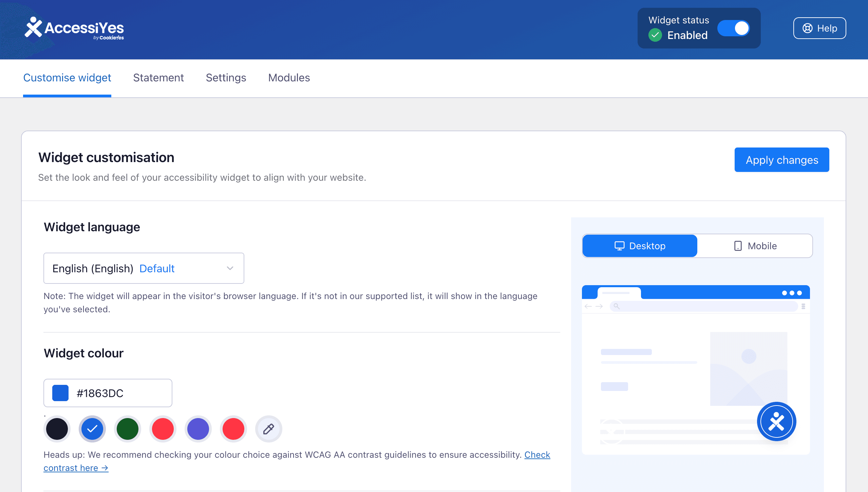This screenshot has height=492, width=868.
Task: Open the Settings tab
Action: coord(226,78)
